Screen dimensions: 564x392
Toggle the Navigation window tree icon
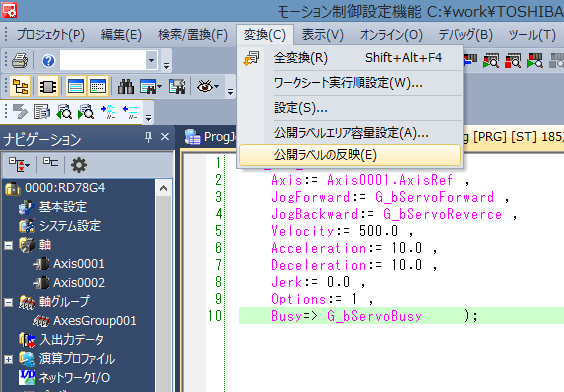click(20, 87)
